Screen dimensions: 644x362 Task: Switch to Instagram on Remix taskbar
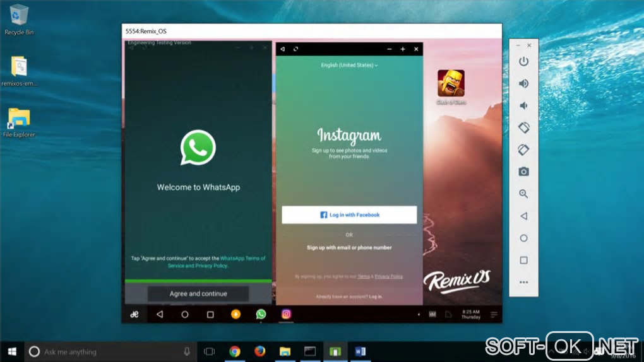(x=286, y=315)
